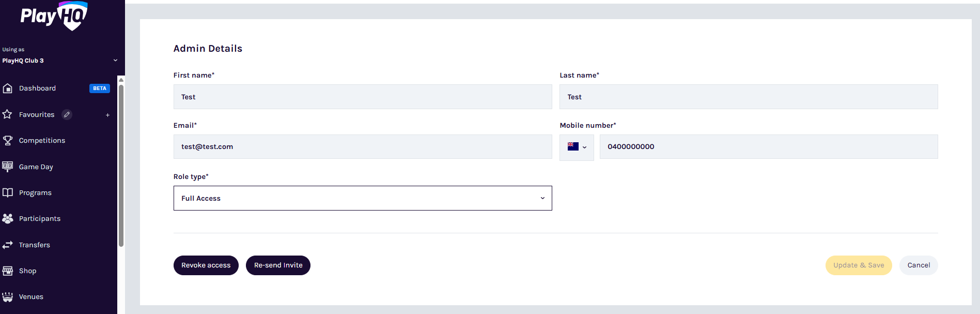Screen dimensions: 980x314
Task: Click the sidebar vertical scrollbar
Action: click(121, 166)
